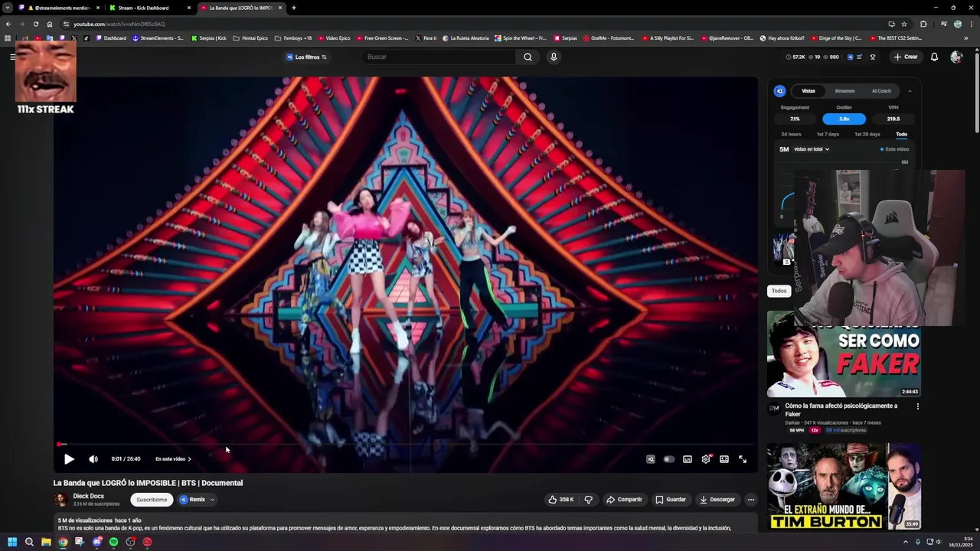Download the video via Descargar button

pyautogui.click(x=717, y=500)
